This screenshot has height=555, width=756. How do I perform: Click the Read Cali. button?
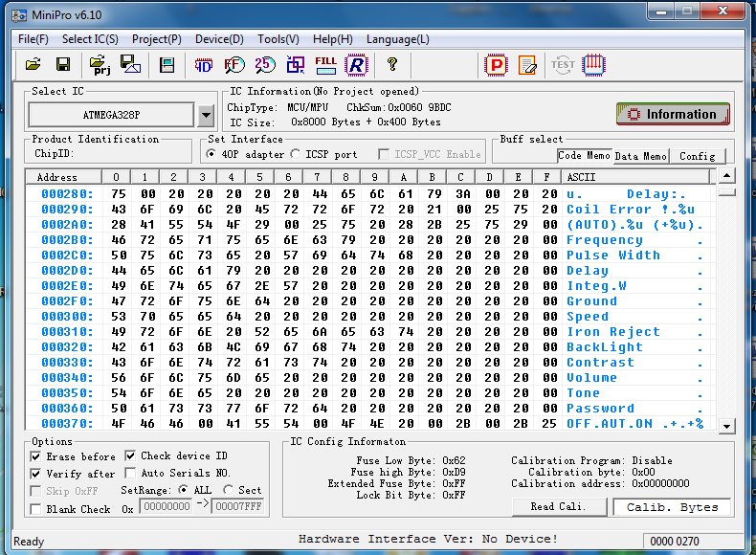click(x=559, y=507)
